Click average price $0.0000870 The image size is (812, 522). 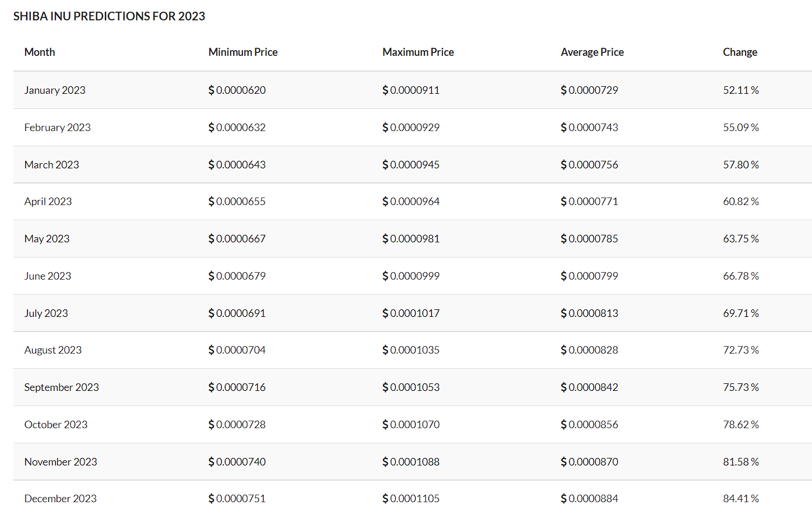tap(589, 461)
